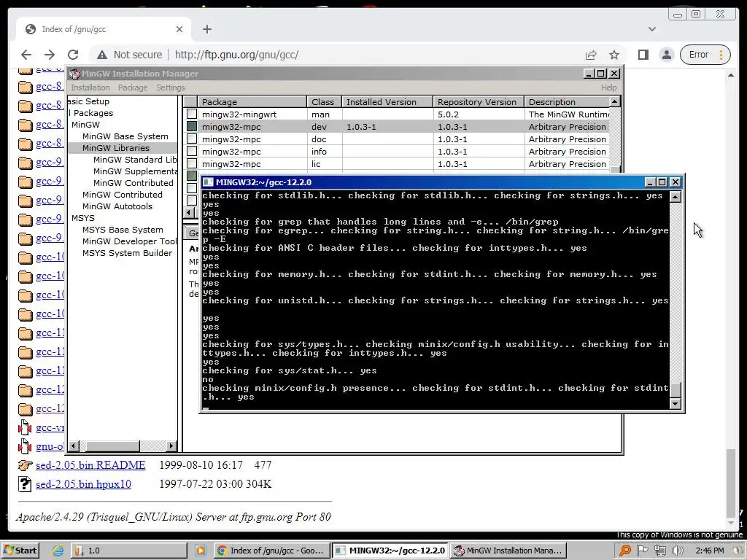Screen dimensions: 747x560
Task: Toggle checkbox for mingw32-mpc doc
Action: (x=192, y=139)
